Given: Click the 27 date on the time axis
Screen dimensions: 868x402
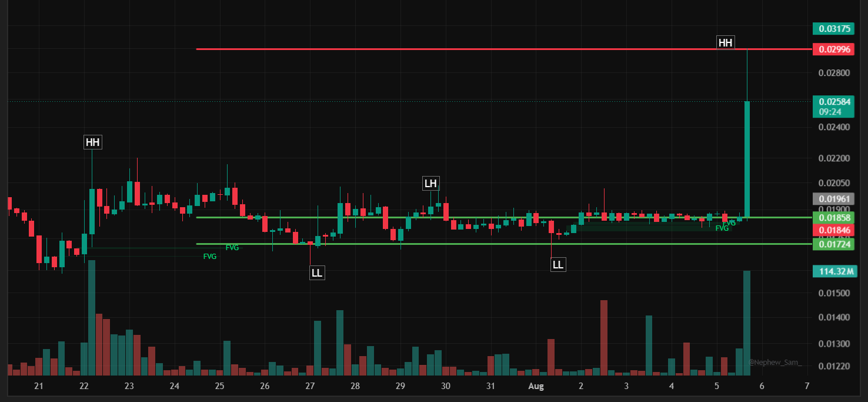Looking at the screenshot, I should pos(310,386).
